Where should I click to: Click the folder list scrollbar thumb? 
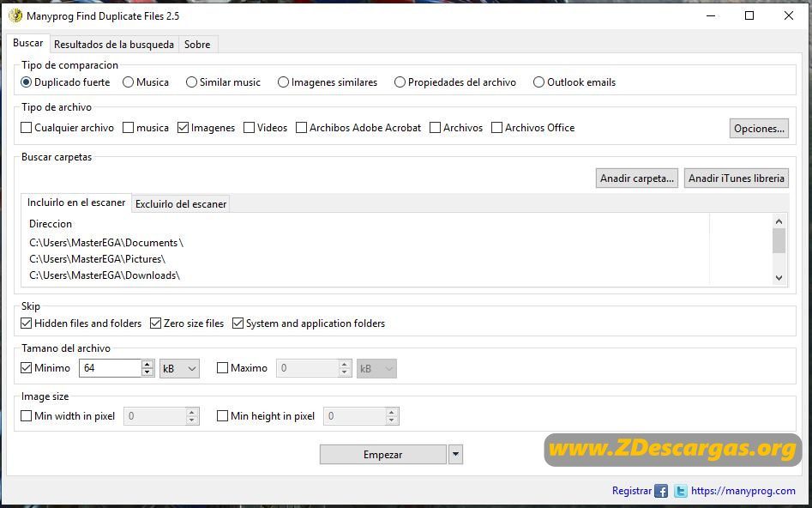click(x=779, y=240)
